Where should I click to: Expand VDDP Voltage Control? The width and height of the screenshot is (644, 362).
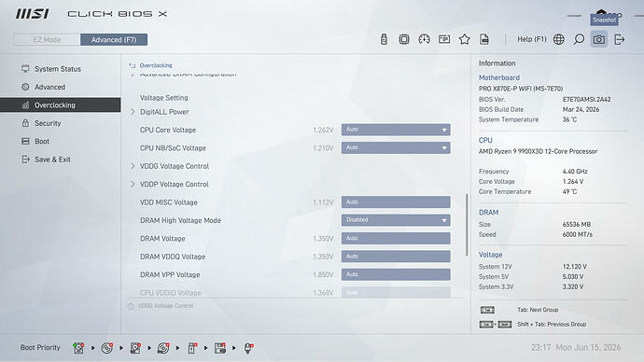[x=175, y=185]
